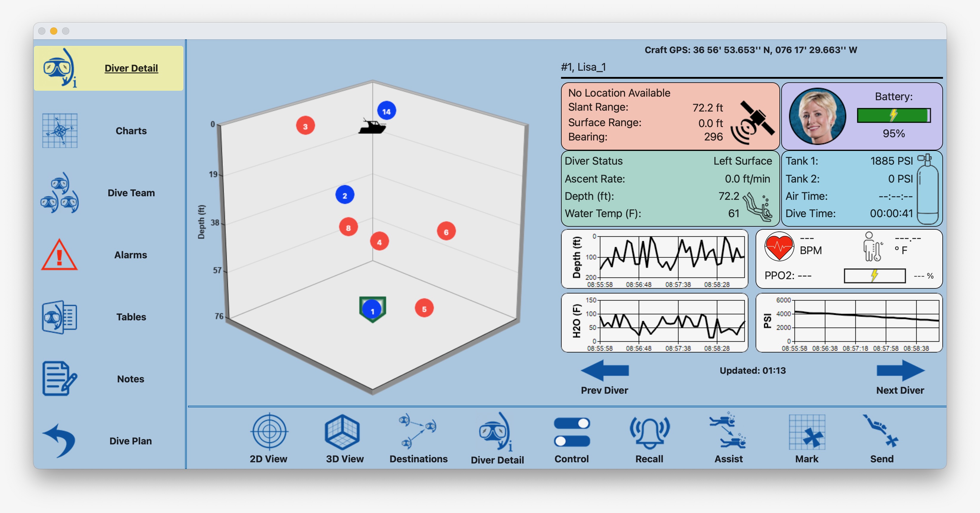The width and height of the screenshot is (980, 513).
Task: Click the Dive Plan label
Action: (x=130, y=441)
